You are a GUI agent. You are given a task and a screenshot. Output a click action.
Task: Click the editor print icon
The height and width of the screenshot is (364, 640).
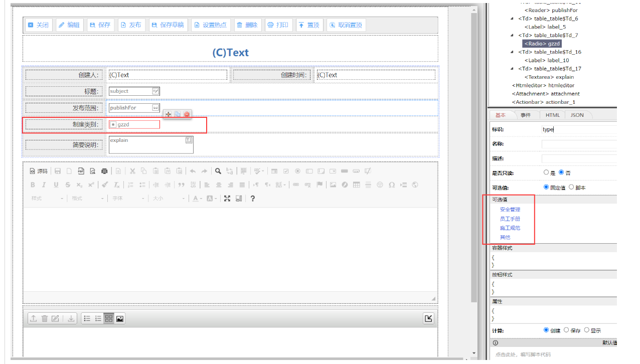104,171
